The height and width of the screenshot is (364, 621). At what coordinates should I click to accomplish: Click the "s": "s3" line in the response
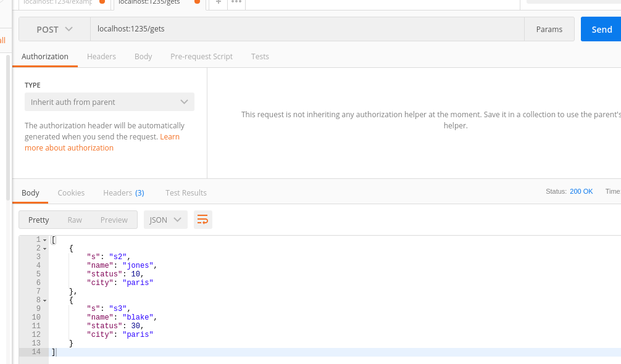pos(109,308)
